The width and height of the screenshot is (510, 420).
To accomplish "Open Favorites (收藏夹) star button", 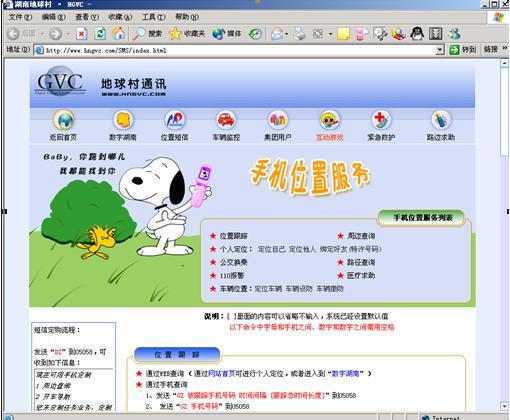I will [x=187, y=34].
